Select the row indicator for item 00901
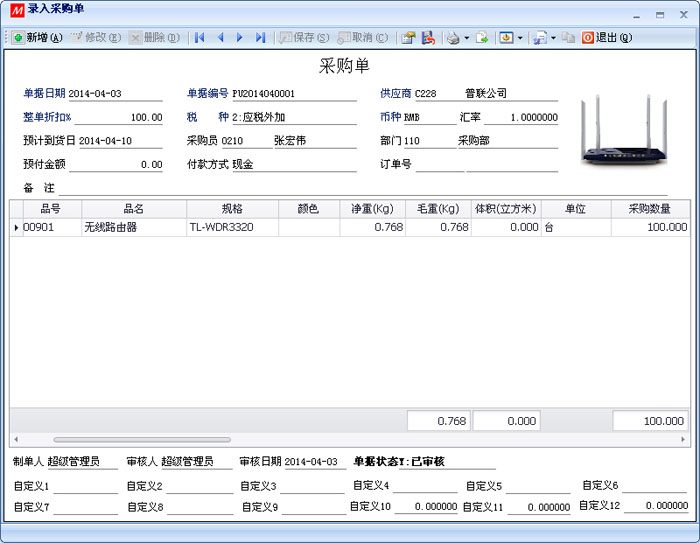This screenshot has height=543, width=700. (17, 228)
